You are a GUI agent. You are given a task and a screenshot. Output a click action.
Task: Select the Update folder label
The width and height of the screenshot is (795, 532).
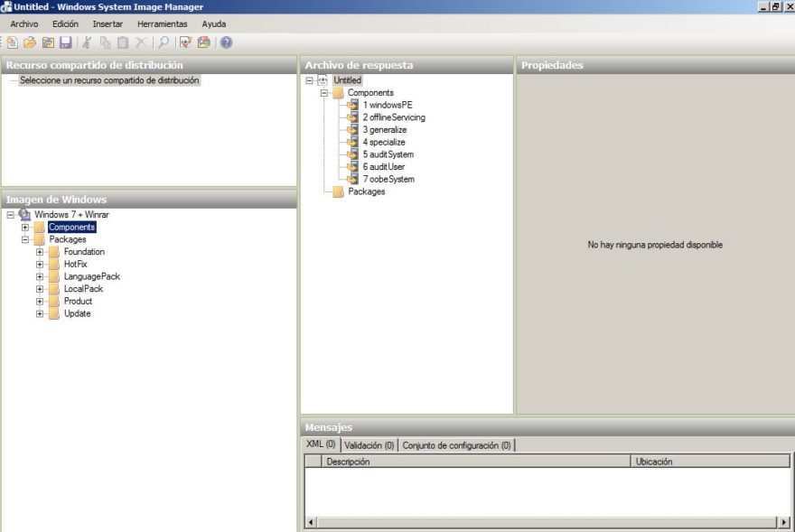coord(77,313)
